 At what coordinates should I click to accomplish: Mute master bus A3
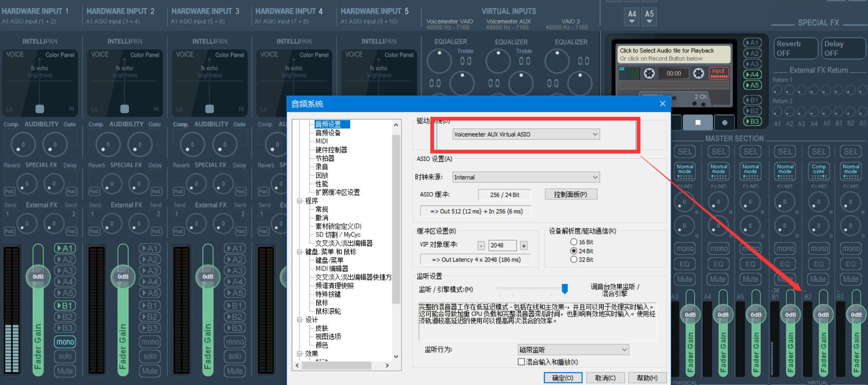point(685,279)
